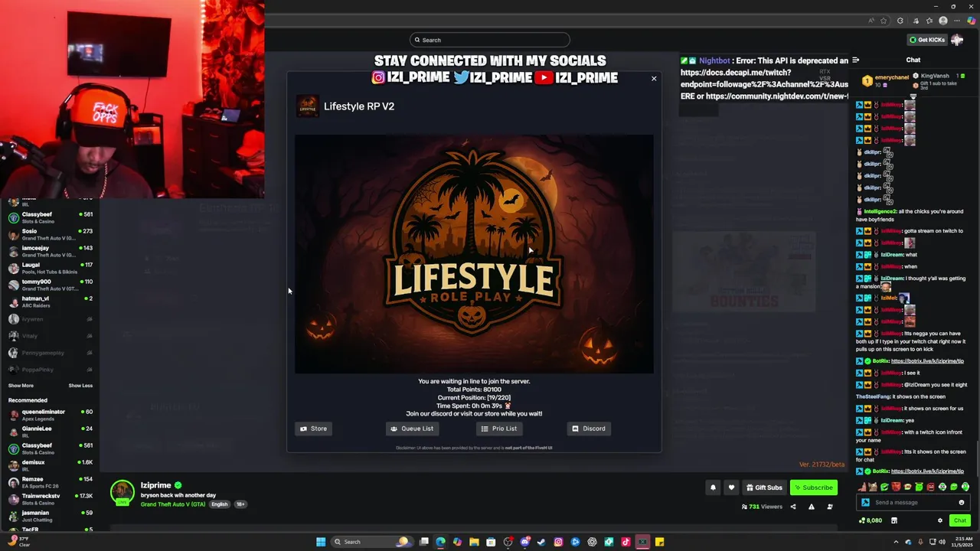
Task: Add page to favorites star icon
Action: (x=884, y=21)
